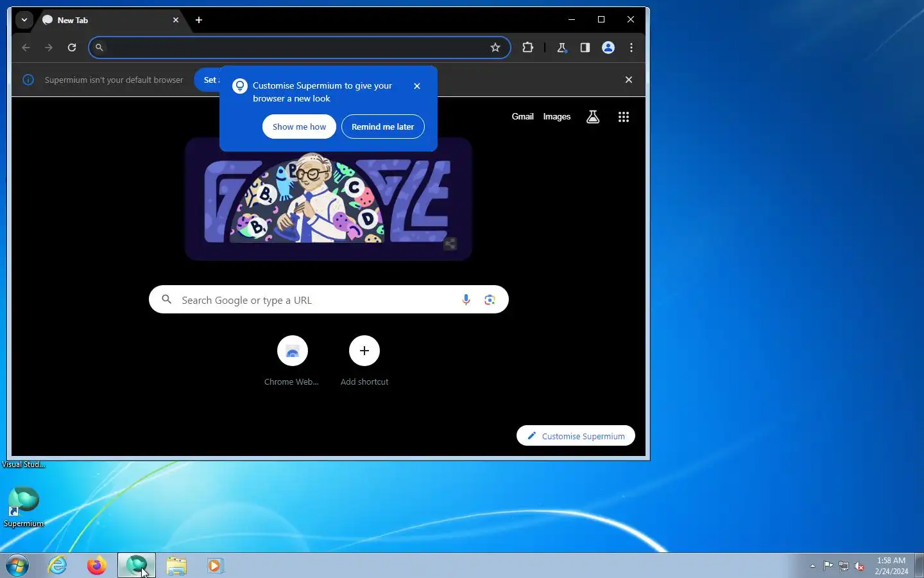Open the Windows Start menu
Screen dimensions: 924x578
click(x=17, y=566)
